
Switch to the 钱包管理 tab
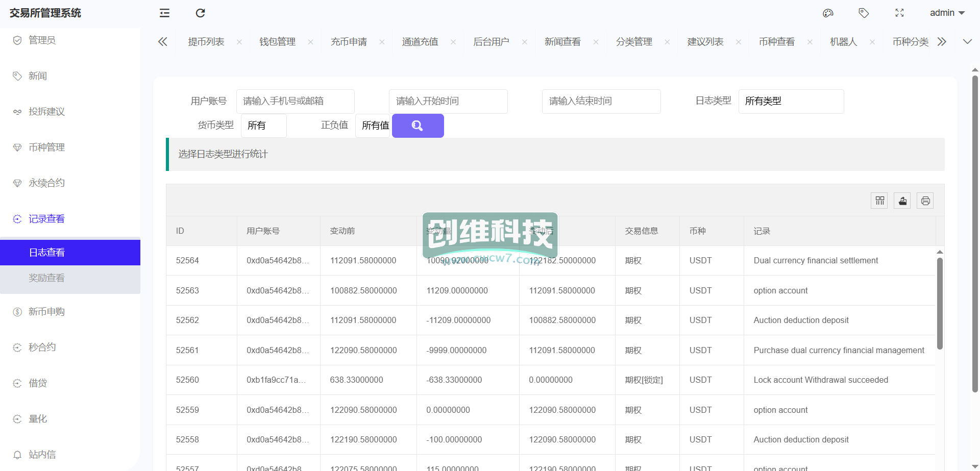point(277,42)
